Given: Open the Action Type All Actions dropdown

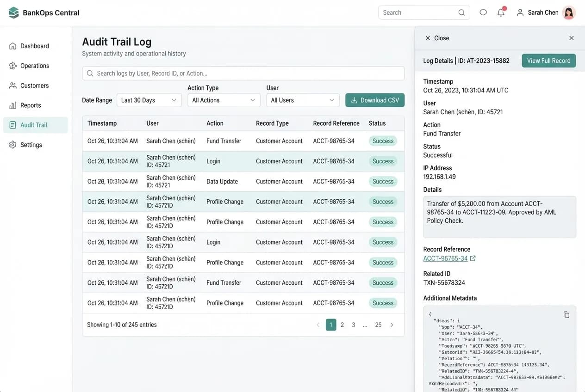Looking at the screenshot, I should tap(224, 100).
